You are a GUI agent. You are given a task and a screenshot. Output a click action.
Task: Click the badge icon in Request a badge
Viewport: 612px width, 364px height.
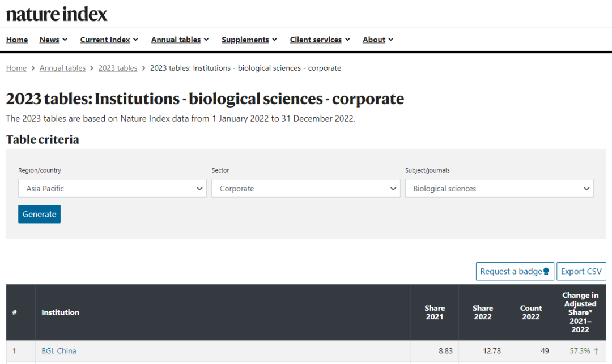coord(546,272)
